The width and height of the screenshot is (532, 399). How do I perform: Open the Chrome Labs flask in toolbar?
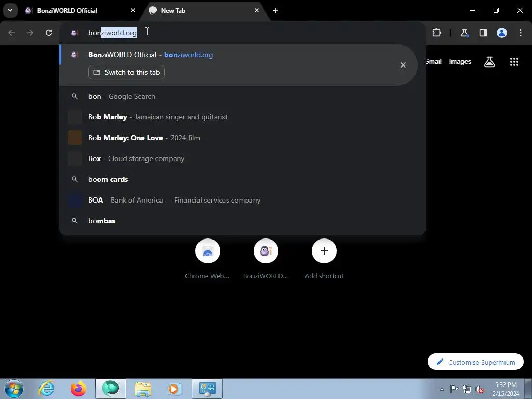[x=464, y=33]
